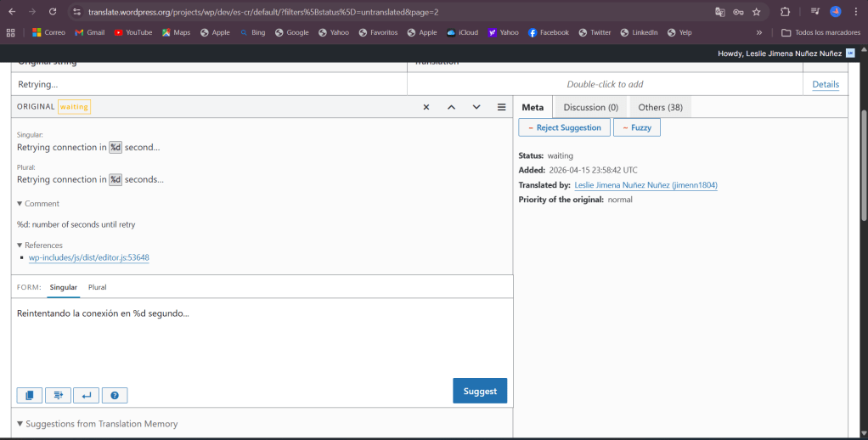Screen dimensions: 868x440
Task: Click the Reject Suggestion button
Action: click(564, 127)
